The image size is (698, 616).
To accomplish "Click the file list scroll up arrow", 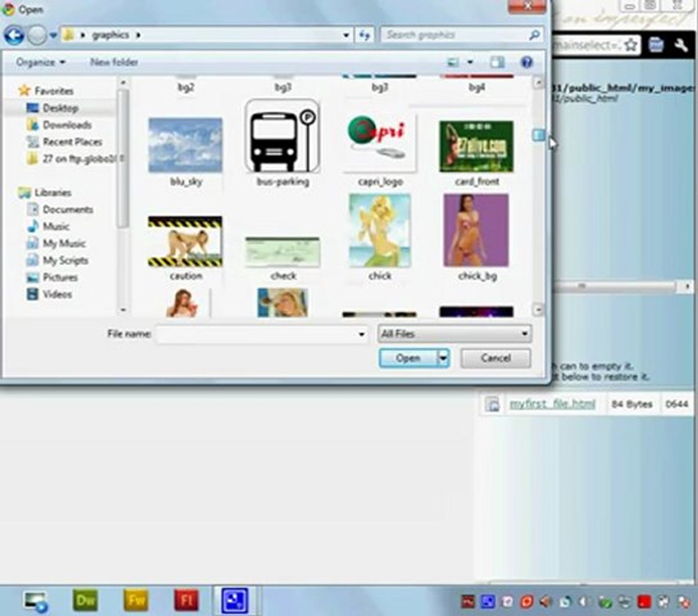I will (538, 83).
